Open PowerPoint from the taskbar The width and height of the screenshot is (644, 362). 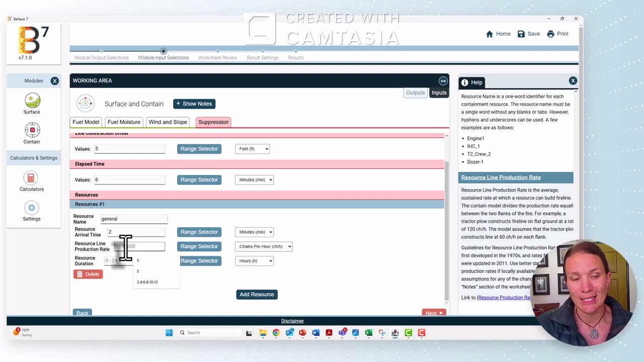pyautogui.click(x=302, y=332)
